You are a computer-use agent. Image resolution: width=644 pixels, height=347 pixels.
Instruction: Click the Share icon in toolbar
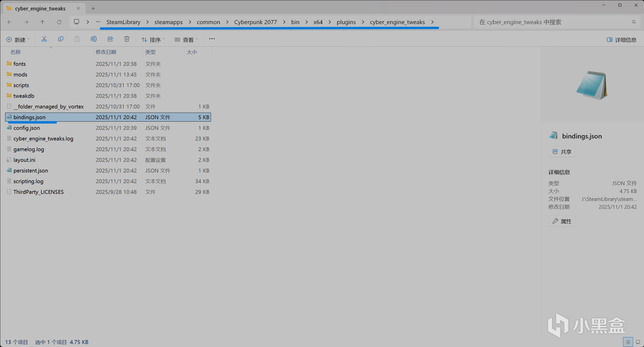pos(110,39)
